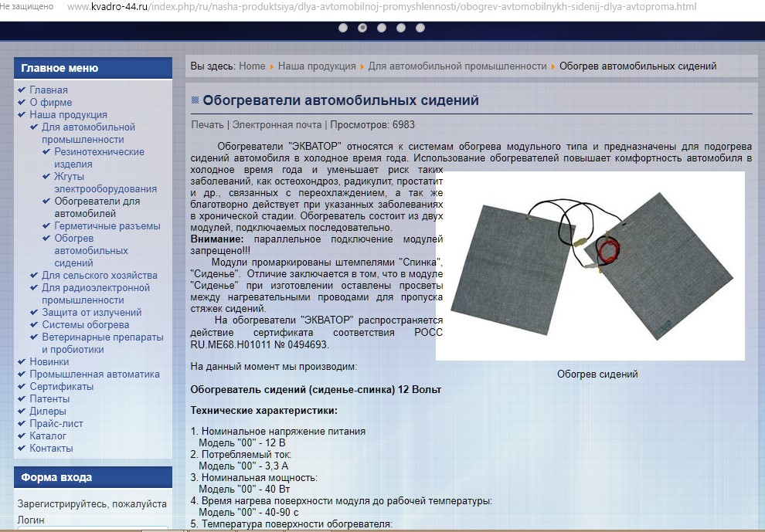Click the Технические характеристики heading

pos(264,411)
